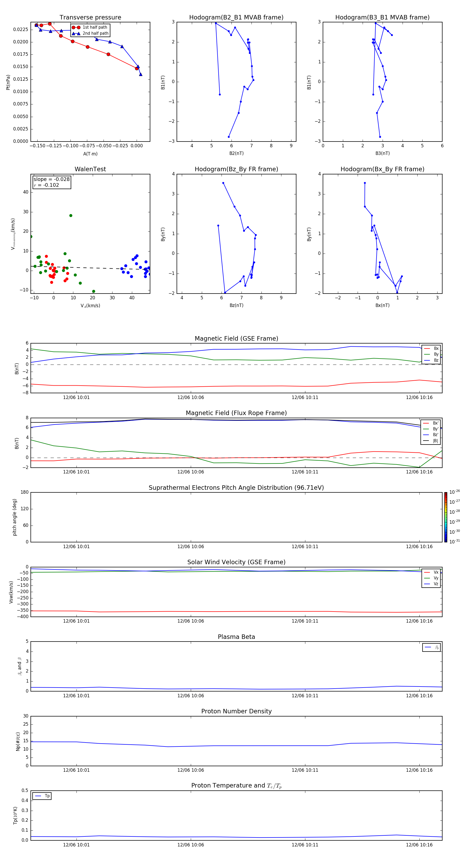473x868 pixels.
Task: Click the green outlier point near 28 in WalenTest
Action: (71, 216)
